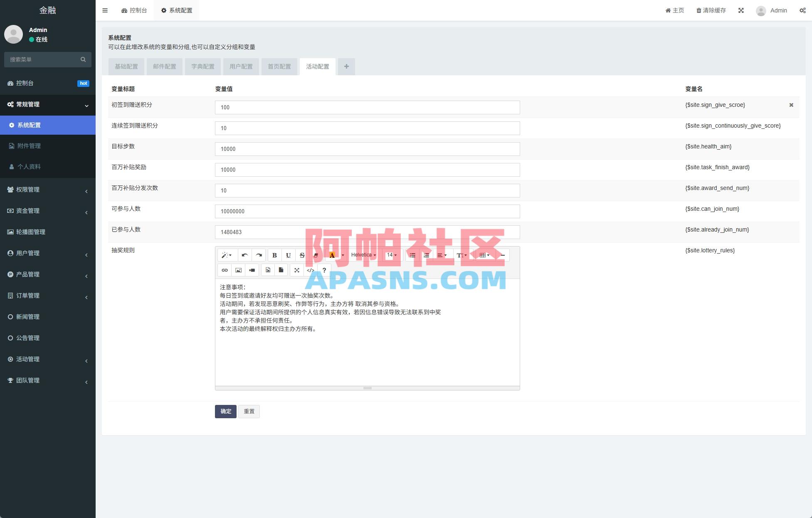Open the 邮件配置 tab
The height and width of the screenshot is (518, 812).
[164, 67]
